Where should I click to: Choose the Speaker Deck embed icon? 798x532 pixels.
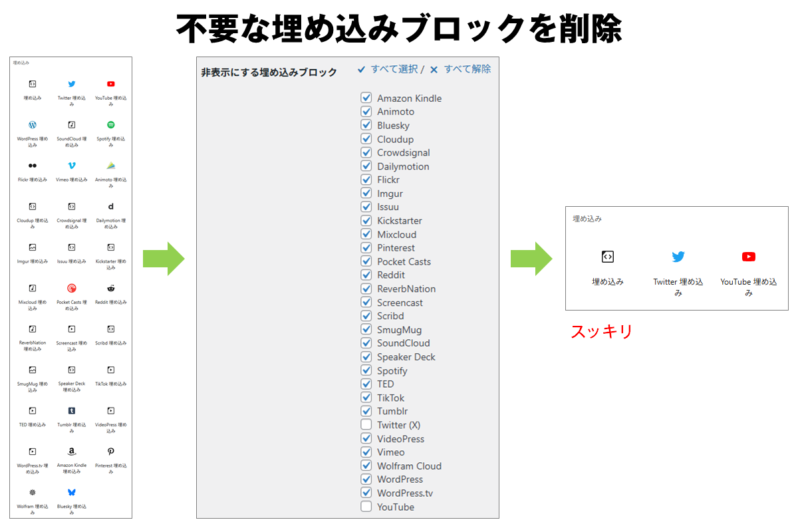[x=72, y=370]
